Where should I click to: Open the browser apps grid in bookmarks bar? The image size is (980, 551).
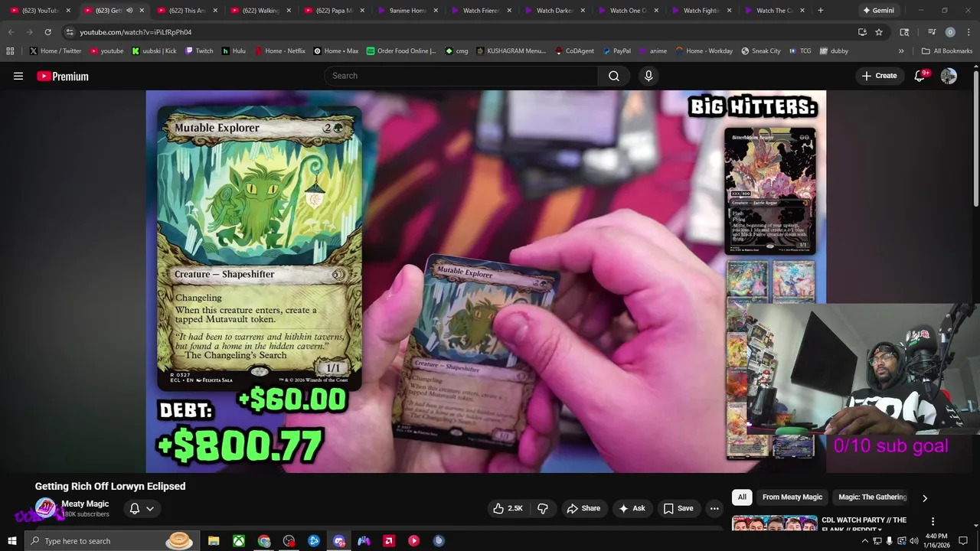(x=10, y=51)
